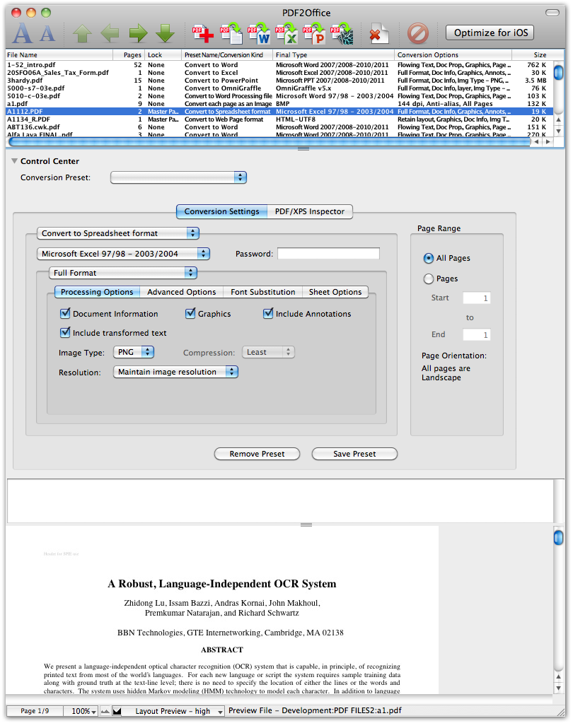Switch to the Conversion Settings tab
Viewport: 573px width, 728px height.
[x=221, y=211]
